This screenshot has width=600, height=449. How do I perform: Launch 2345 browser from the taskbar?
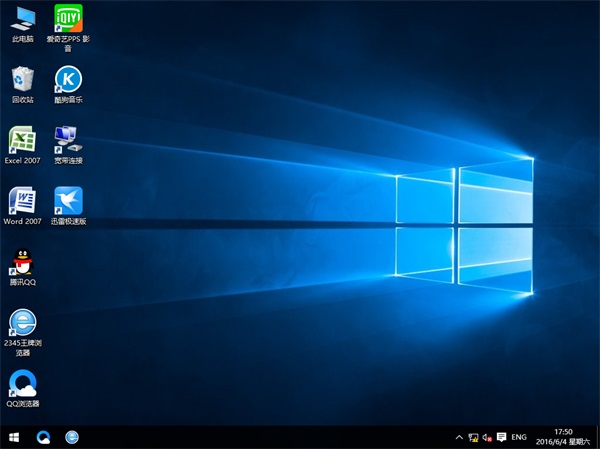72,438
